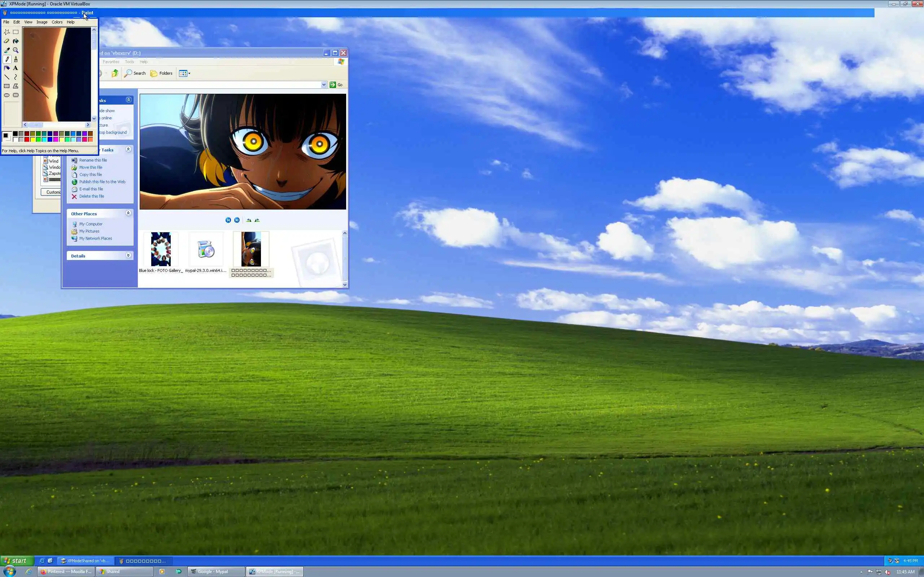The image size is (924, 577).
Task: Click the Rotate Clockwise icon under preview
Action: point(249,220)
